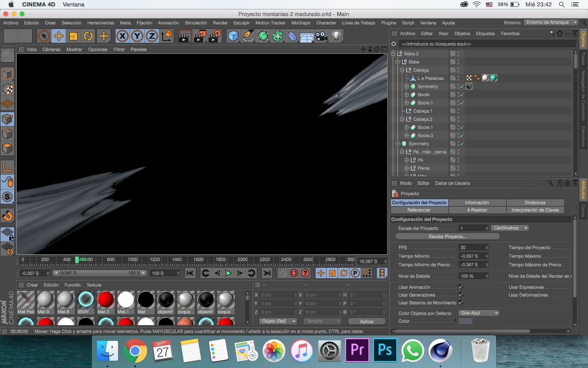Click the green timeline playhead marker
The image size is (588, 368).
(x=77, y=259)
